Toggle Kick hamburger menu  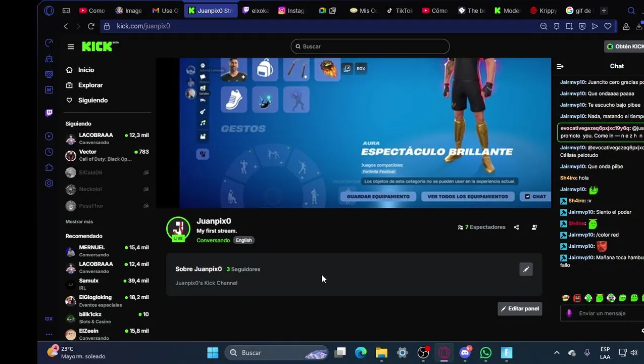(x=71, y=47)
